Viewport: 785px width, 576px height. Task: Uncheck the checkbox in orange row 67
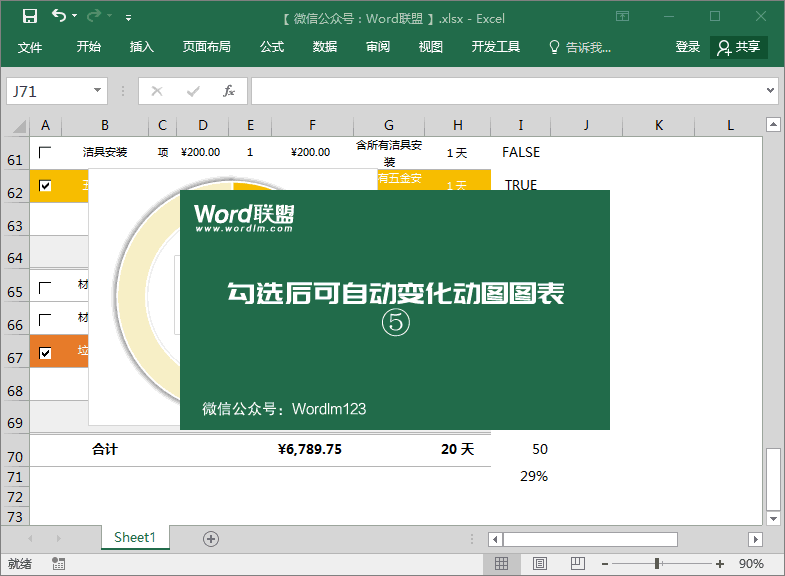point(45,353)
